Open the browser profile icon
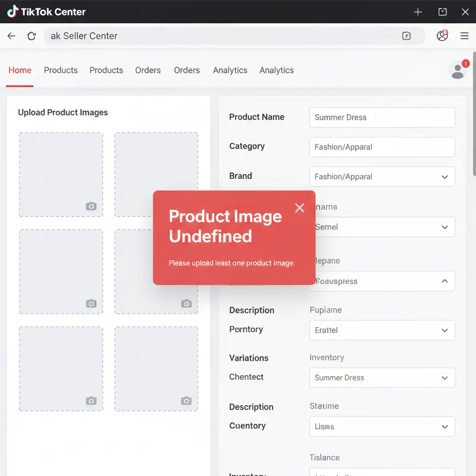 pos(442,36)
